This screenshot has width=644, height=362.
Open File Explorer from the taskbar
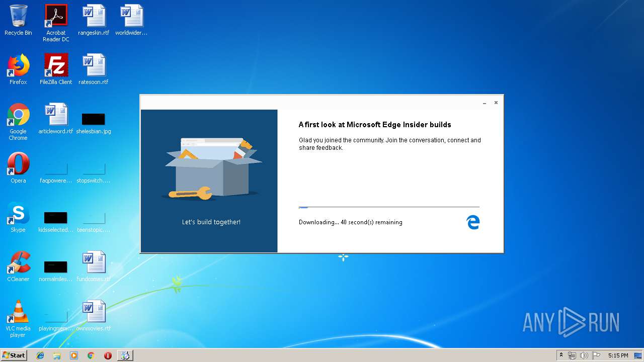(57, 355)
